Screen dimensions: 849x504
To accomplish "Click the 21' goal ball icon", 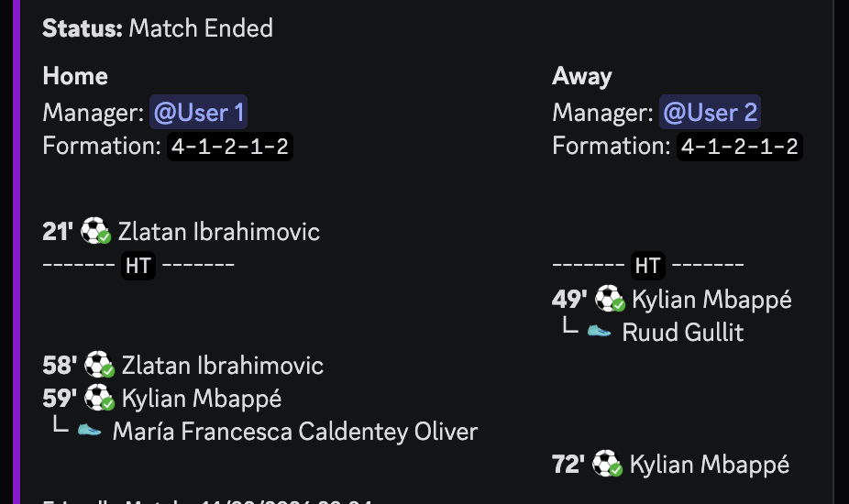I will [95, 231].
